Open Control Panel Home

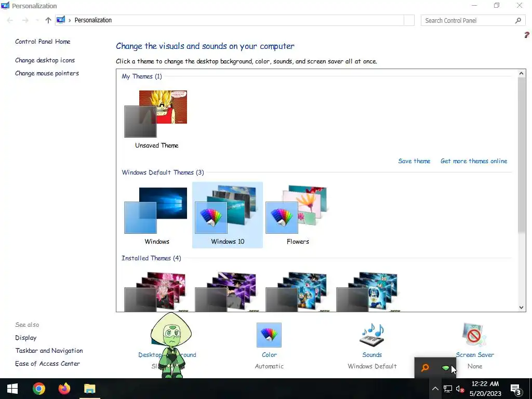click(43, 42)
